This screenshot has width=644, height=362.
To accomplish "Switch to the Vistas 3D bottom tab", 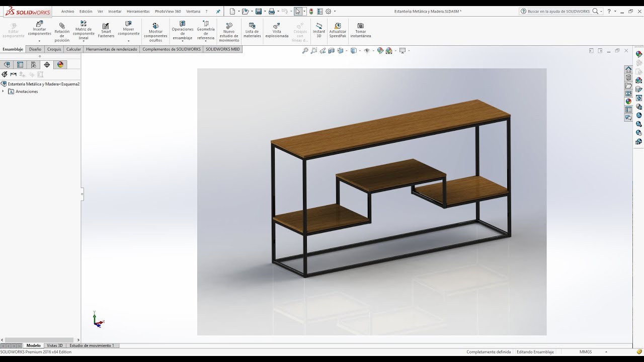I will click(x=54, y=345).
